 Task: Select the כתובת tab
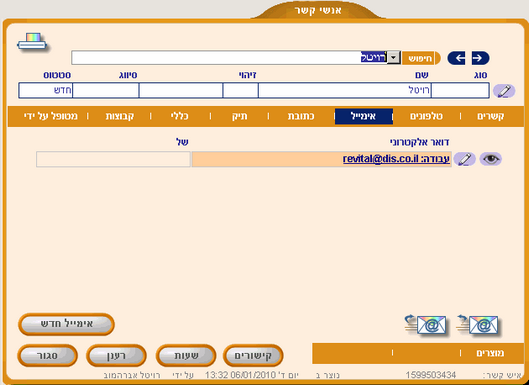click(301, 116)
